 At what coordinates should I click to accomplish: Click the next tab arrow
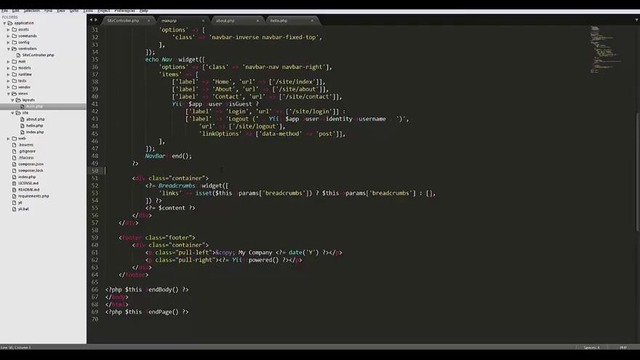(x=96, y=20)
